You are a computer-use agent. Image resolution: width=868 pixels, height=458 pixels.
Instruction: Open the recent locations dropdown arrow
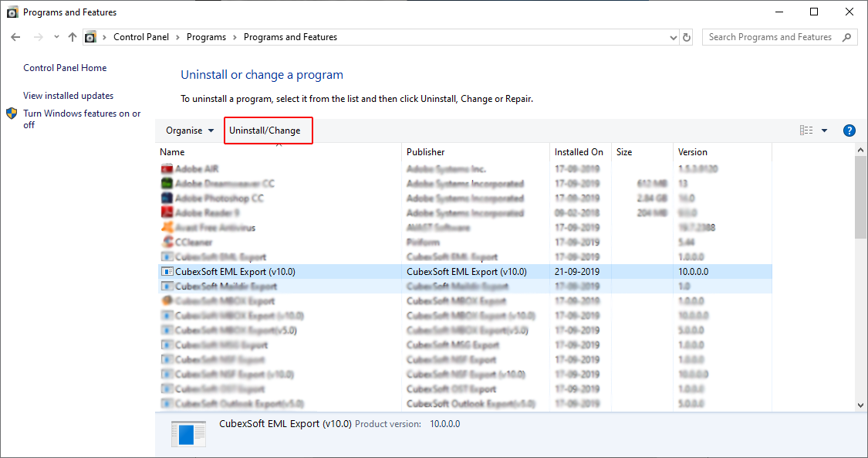(56, 37)
